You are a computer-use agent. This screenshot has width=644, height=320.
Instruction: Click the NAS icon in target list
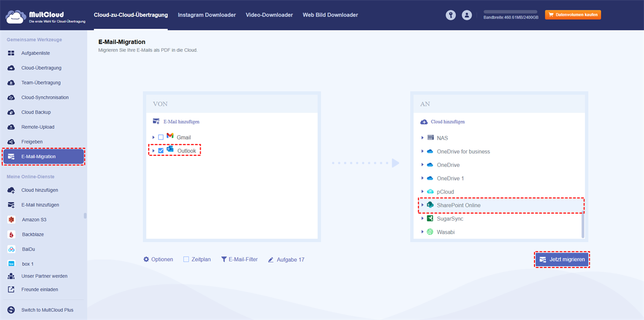click(430, 138)
